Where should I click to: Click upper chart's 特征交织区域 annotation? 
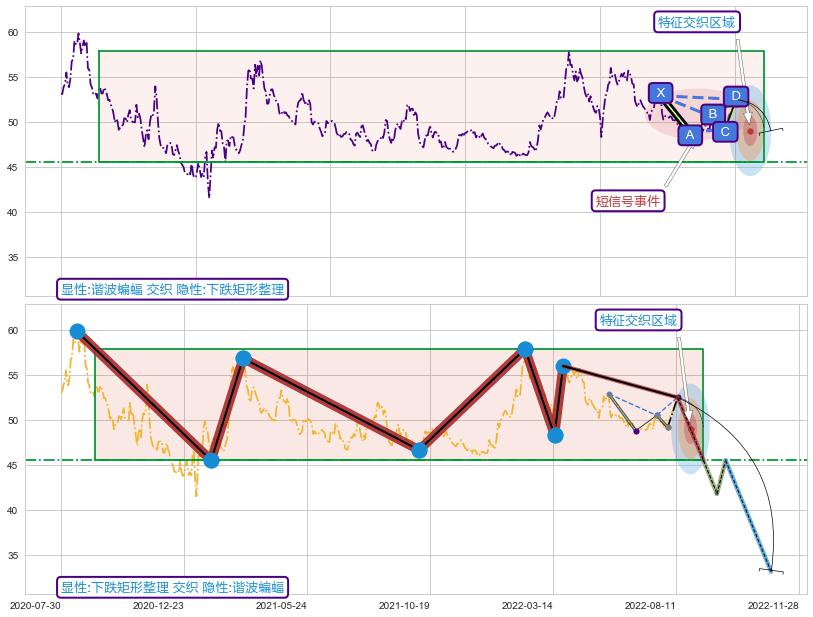[698, 22]
